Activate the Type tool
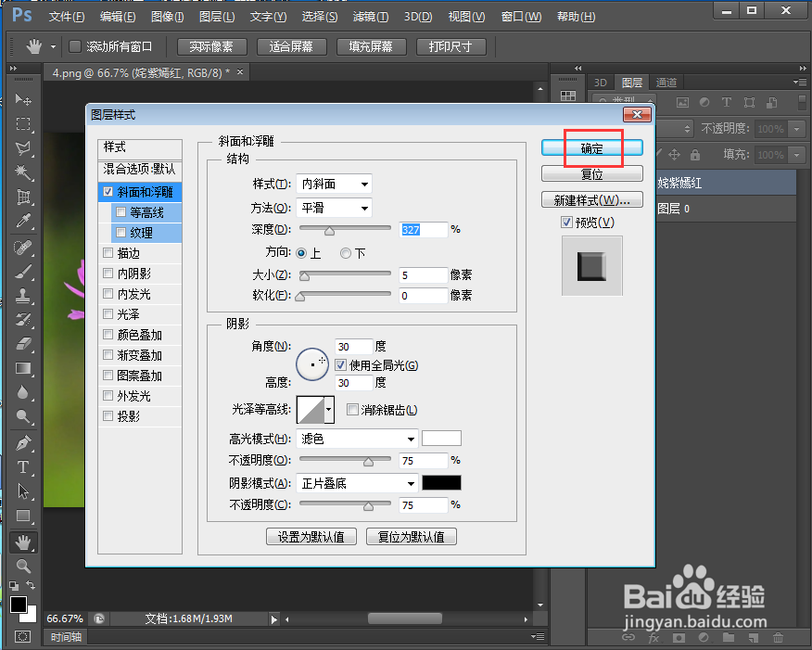Screen dimensions: 812x650 point(22,467)
